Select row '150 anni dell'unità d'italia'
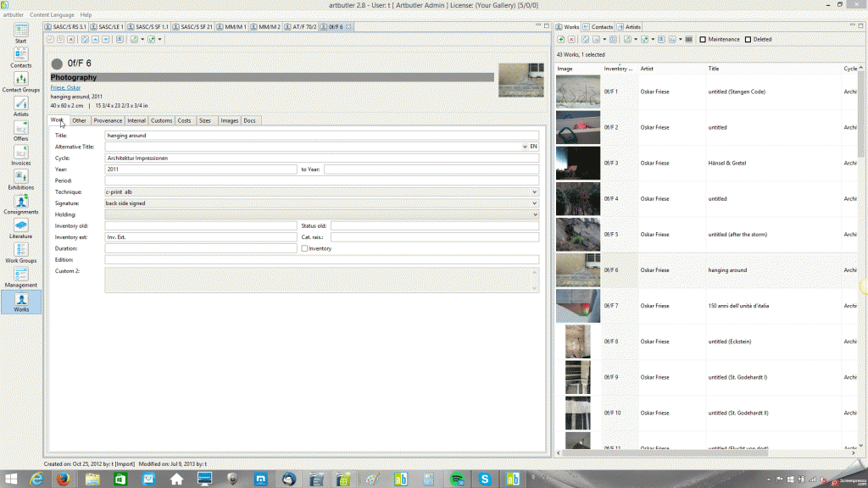Screen dimensions: 868x488 (706, 306)
